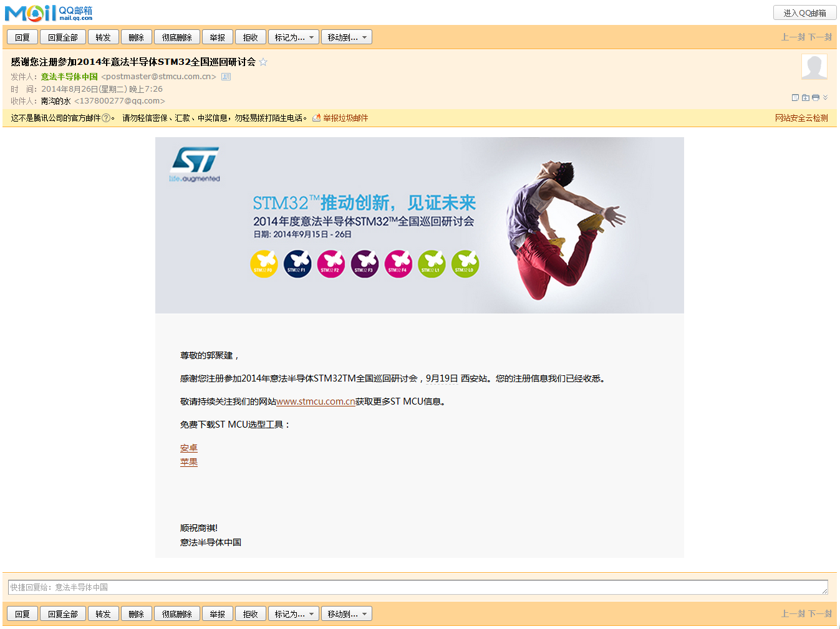
Task: Open the www.stmcu.com.cn link in the message
Action: tap(316, 401)
